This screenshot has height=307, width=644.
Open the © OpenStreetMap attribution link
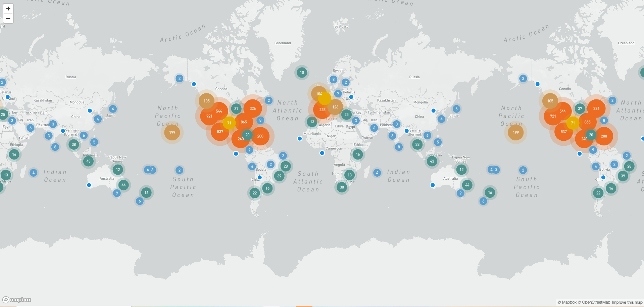[x=594, y=302]
